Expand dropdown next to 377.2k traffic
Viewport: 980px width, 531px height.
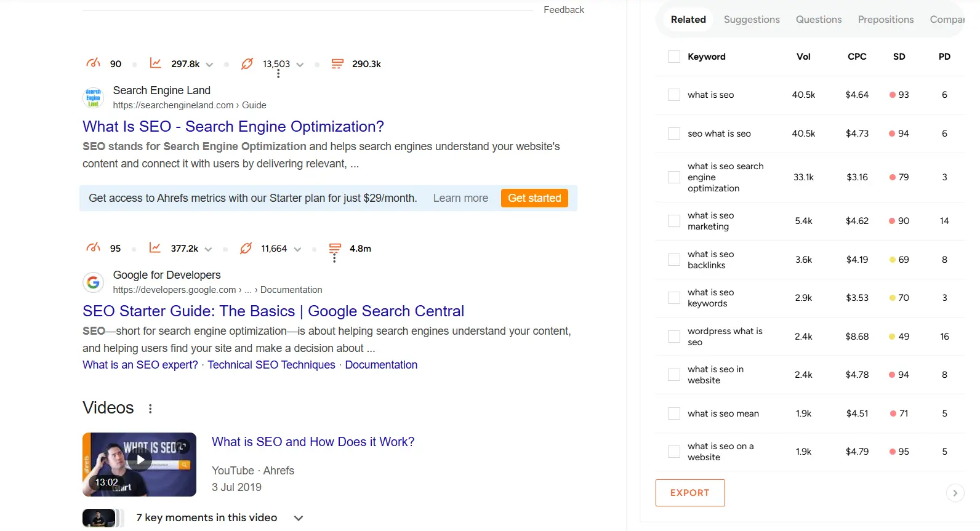pyautogui.click(x=208, y=249)
